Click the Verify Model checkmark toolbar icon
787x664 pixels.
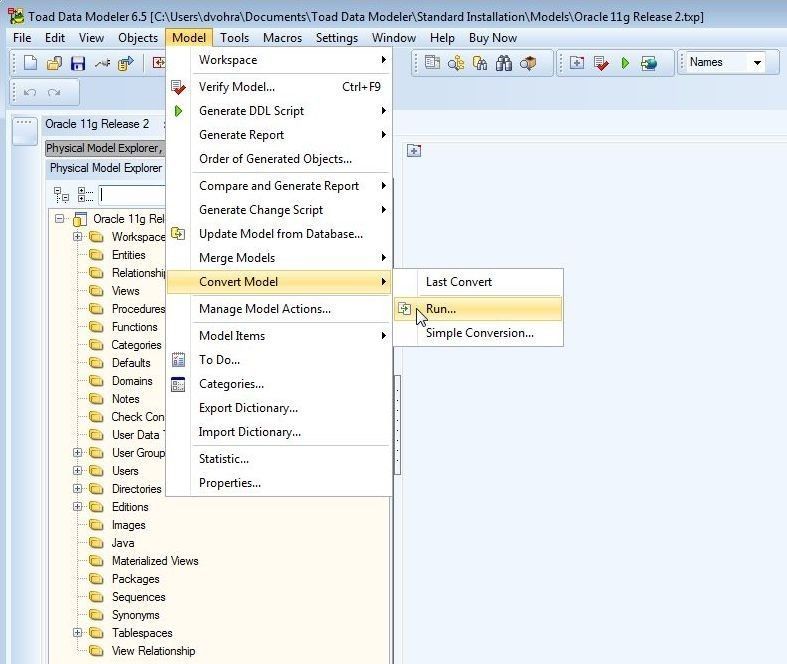(601, 63)
